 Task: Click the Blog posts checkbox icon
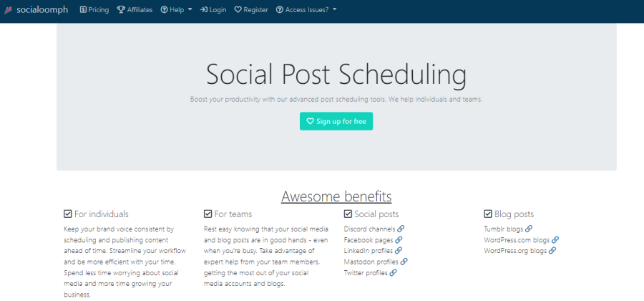pos(488,214)
